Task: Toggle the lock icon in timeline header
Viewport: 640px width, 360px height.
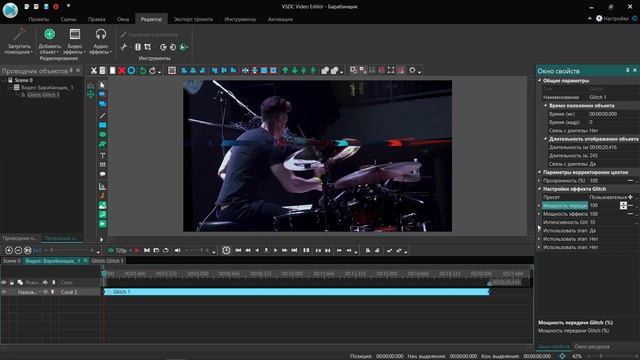Action: (x=12, y=282)
